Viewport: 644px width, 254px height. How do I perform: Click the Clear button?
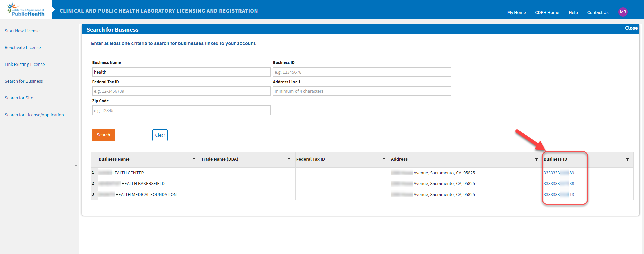coord(160,135)
